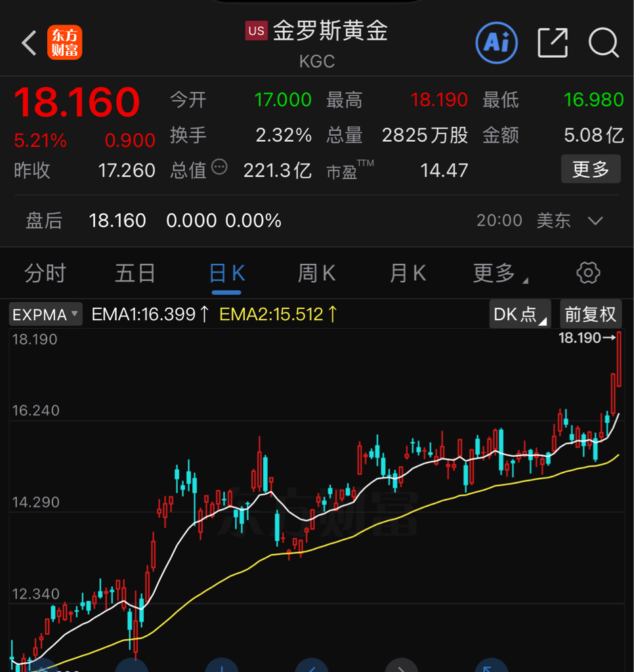Switch to the 月K tab
The width and height of the screenshot is (634, 672).
pyautogui.click(x=408, y=273)
